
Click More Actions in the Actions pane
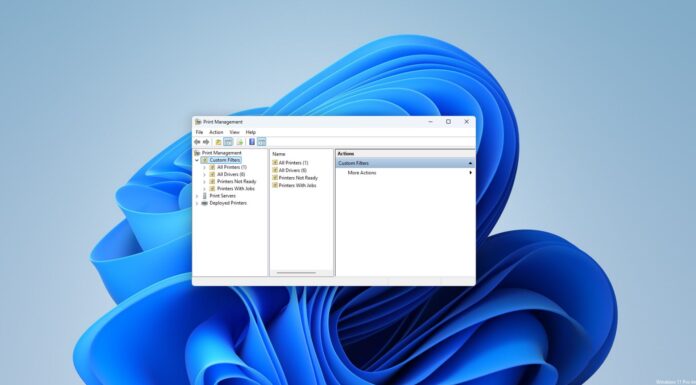click(362, 173)
